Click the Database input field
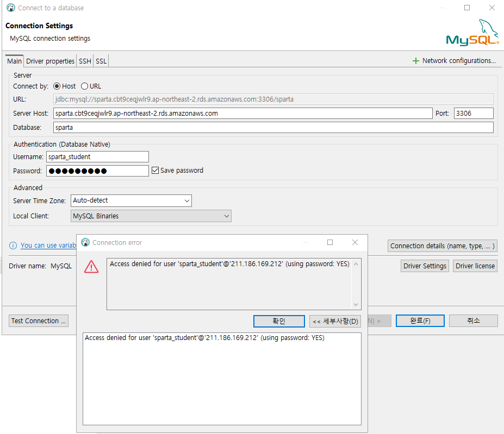Viewport: 504px width, 434px height. point(273,128)
